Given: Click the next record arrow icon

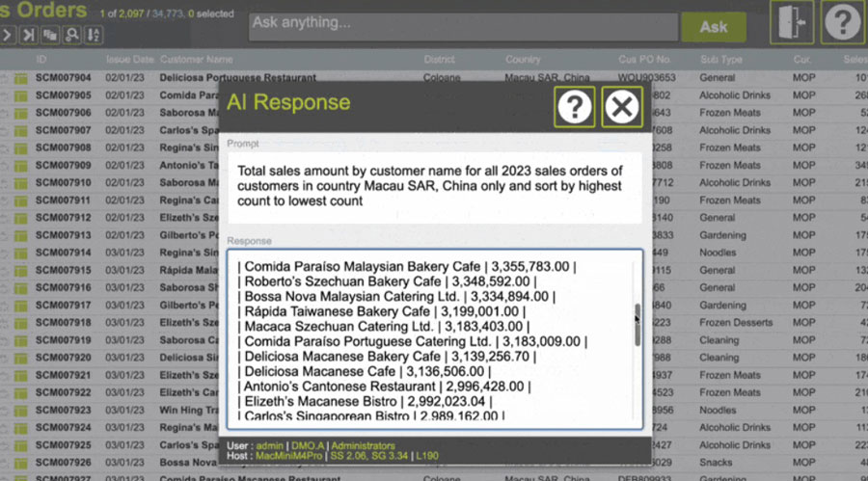Looking at the screenshot, I should tap(8, 35).
